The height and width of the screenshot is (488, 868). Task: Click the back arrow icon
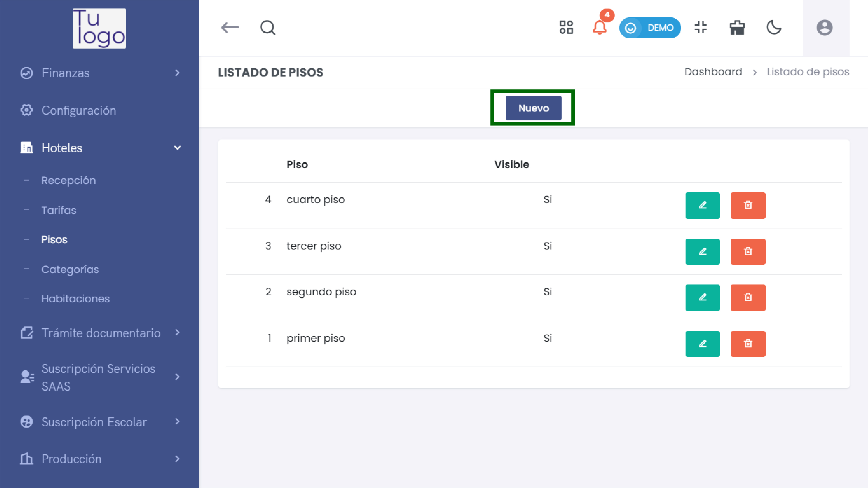[x=230, y=28]
